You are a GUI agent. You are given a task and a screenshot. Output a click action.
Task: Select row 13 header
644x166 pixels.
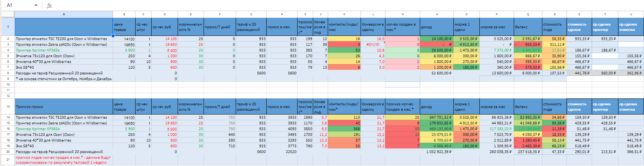(8, 106)
